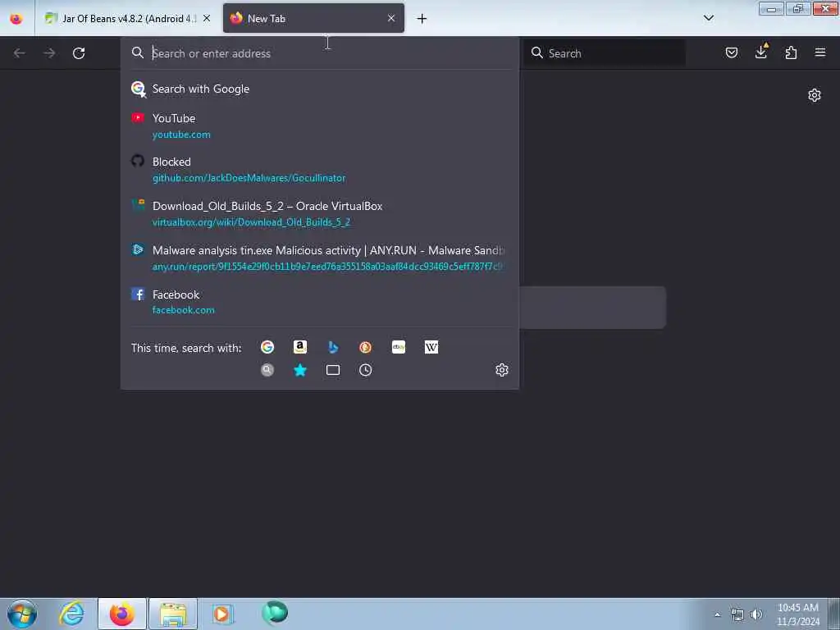The image size is (840, 630).
Task: Open the network tray icon
Action: tap(737, 614)
